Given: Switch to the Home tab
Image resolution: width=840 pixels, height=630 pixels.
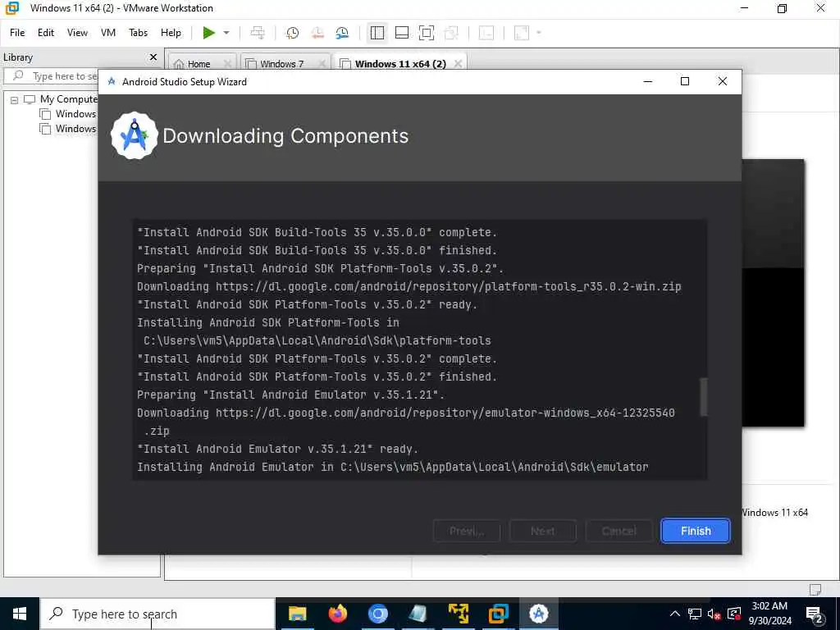Looking at the screenshot, I should tap(199, 64).
